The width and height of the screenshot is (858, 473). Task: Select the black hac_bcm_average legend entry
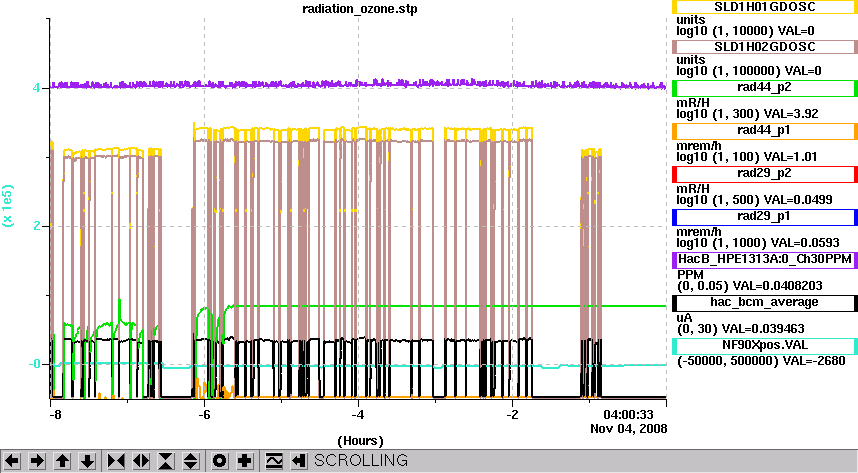[764, 303]
